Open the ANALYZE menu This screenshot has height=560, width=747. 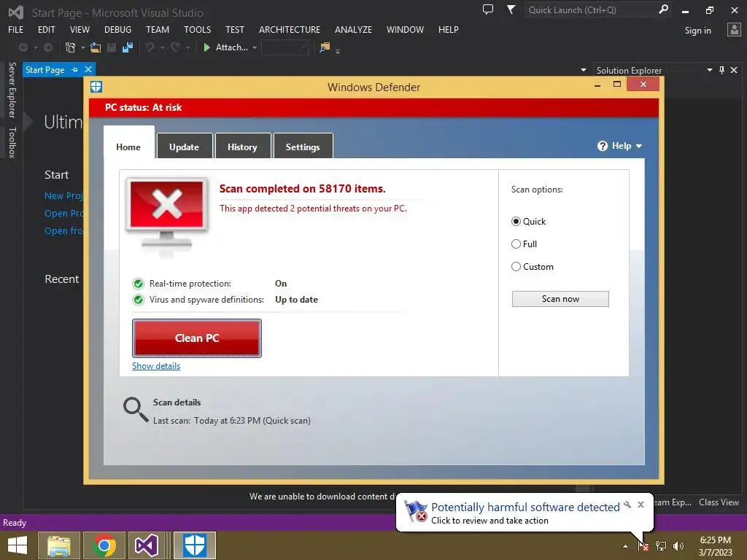[x=354, y=29]
